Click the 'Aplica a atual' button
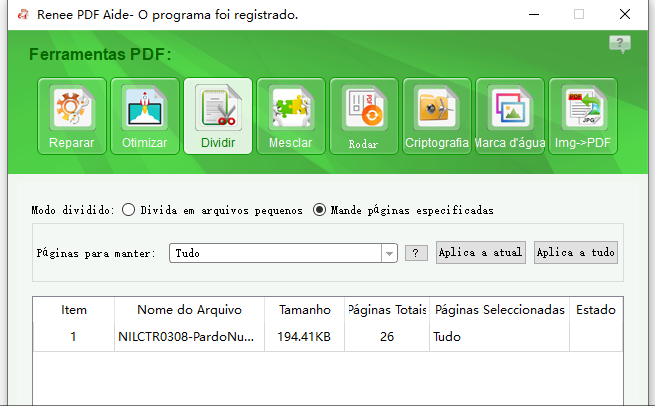Screen dimensions: 655x406 click(x=481, y=252)
